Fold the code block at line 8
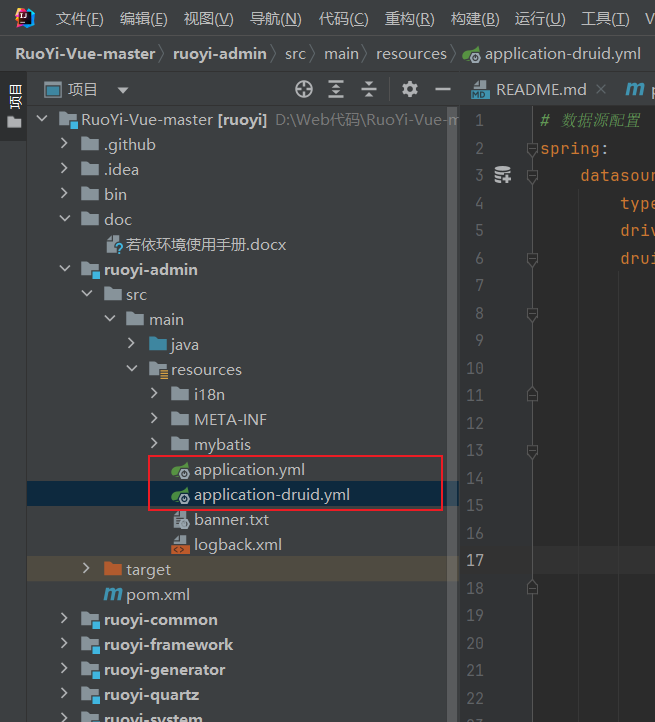 (532, 314)
